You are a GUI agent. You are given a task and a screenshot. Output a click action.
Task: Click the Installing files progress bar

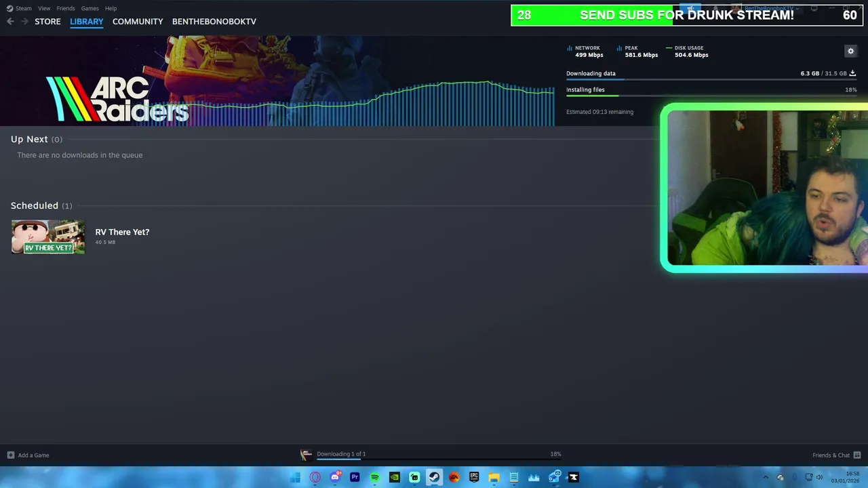click(711, 96)
